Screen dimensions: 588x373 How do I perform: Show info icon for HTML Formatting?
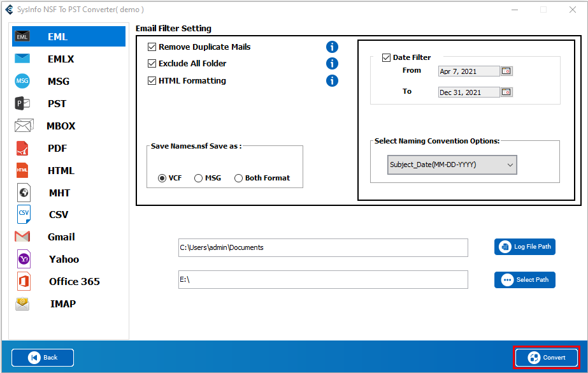click(x=332, y=80)
